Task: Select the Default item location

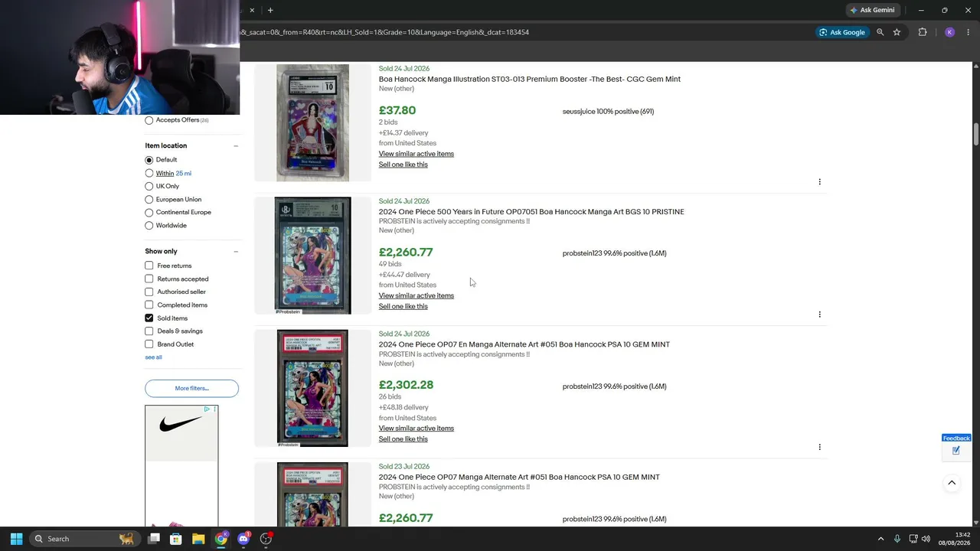Action: (x=149, y=160)
